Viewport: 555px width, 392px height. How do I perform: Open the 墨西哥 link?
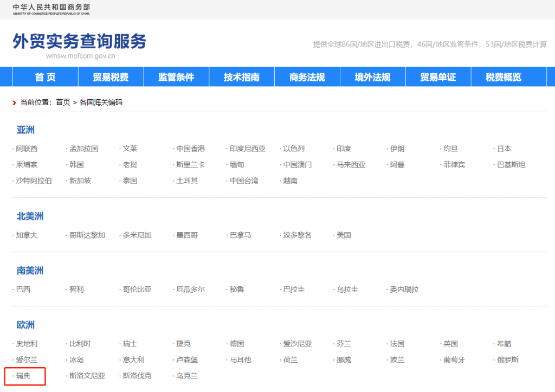pos(187,235)
